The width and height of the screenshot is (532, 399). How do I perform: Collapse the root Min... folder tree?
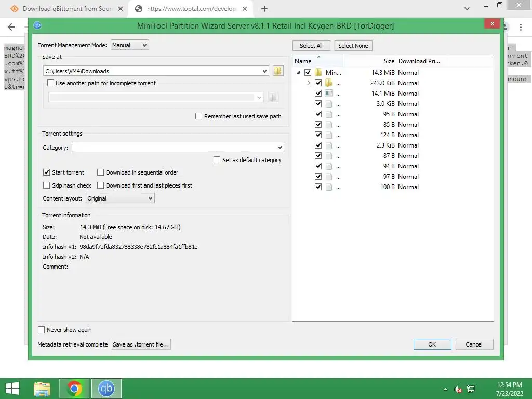298,72
